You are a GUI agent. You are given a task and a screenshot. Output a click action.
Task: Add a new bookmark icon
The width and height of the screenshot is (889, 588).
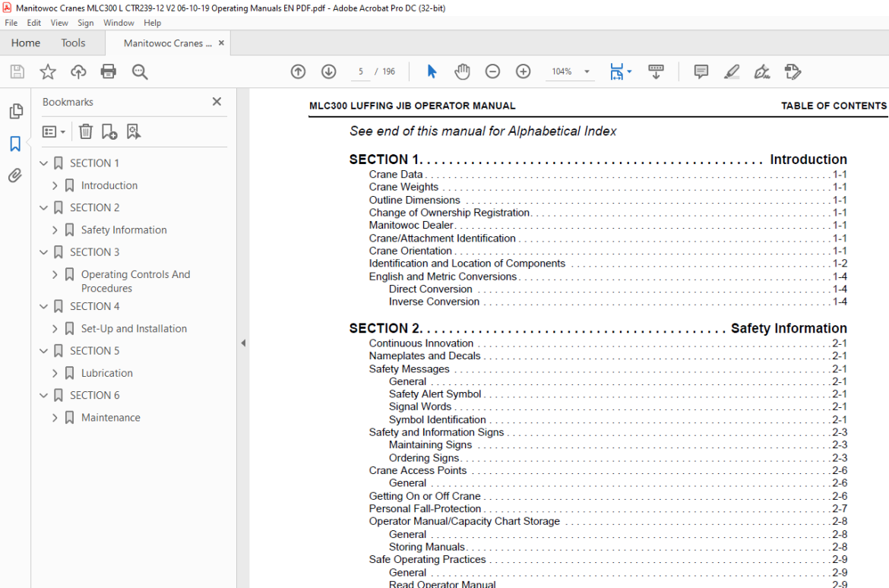tap(109, 131)
